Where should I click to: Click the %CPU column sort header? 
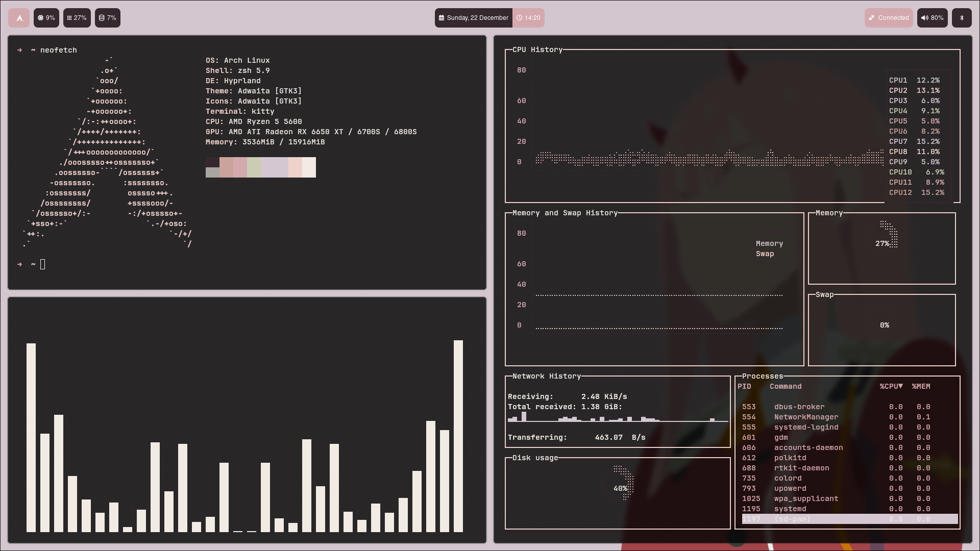pyautogui.click(x=891, y=387)
